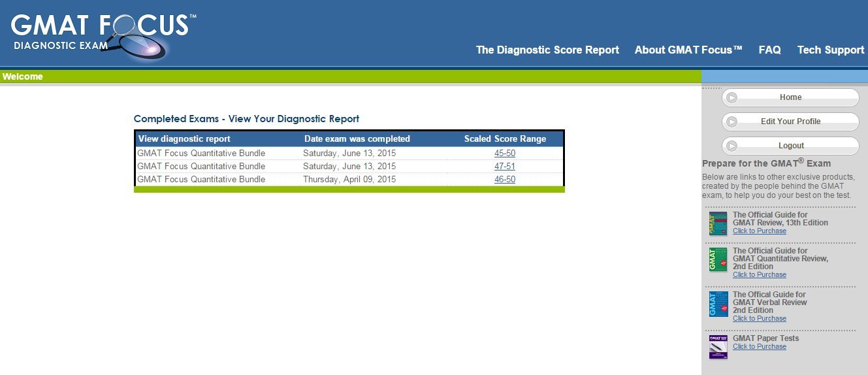
Task: Click to Purchase GMAT Paper Tests
Action: coord(760,346)
